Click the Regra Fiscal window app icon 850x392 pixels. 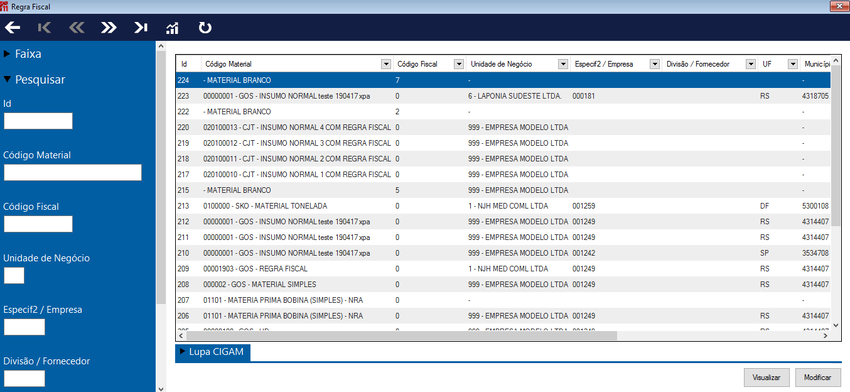4,7
